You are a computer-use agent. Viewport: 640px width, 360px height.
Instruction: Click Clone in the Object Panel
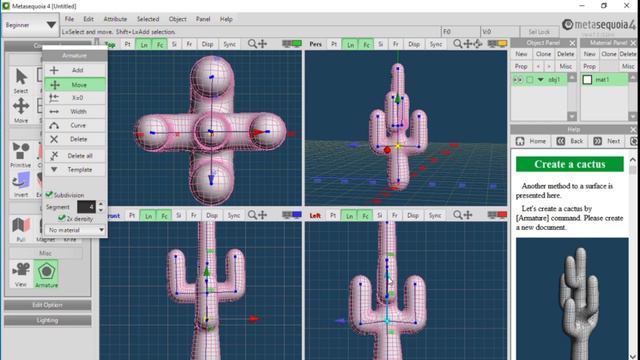pyautogui.click(x=543, y=54)
